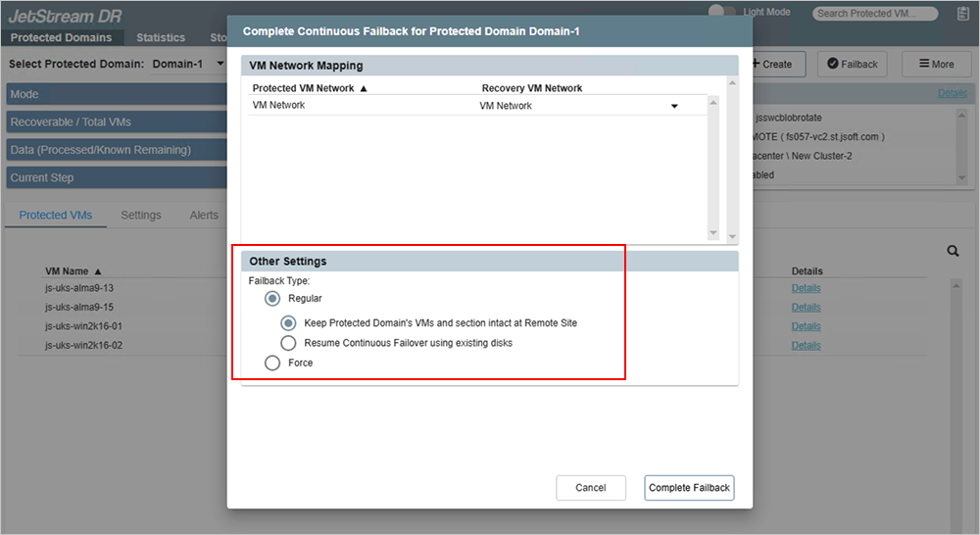Sort VM Name column ascending arrow
This screenshot has width=980, height=535.
[x=98, y=271]
